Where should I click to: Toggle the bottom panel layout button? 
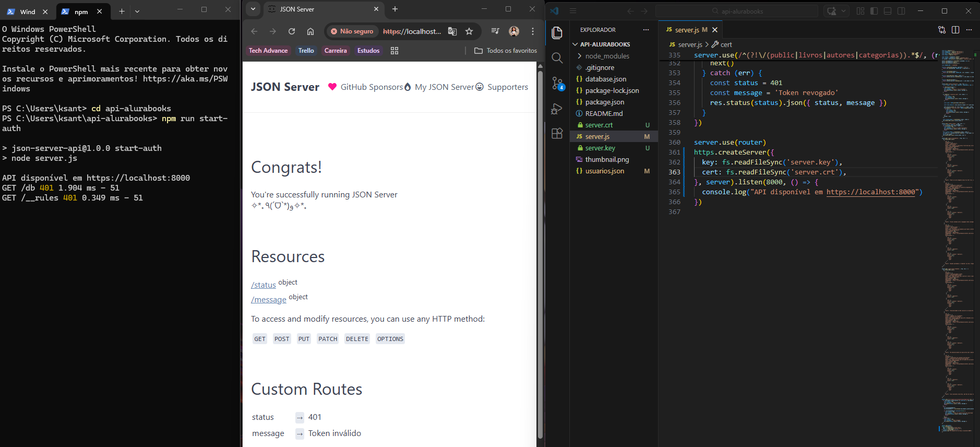click(x=888, y=11)
